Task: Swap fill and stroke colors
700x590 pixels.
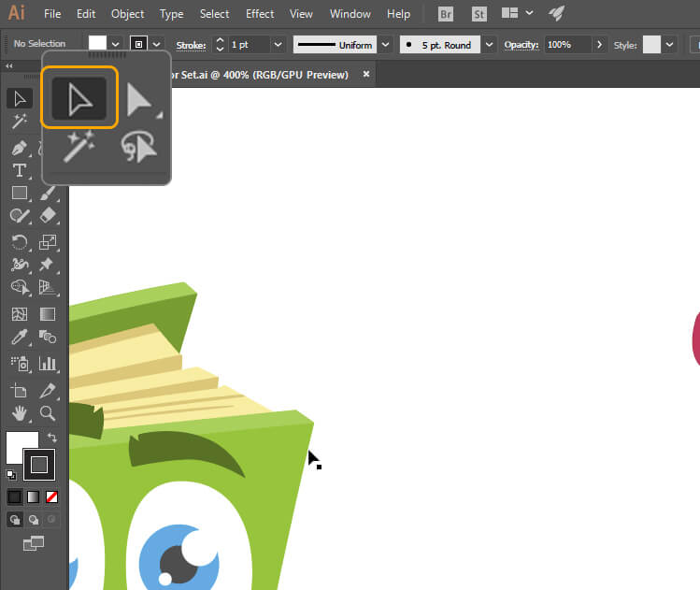Action: pos(51,438)
